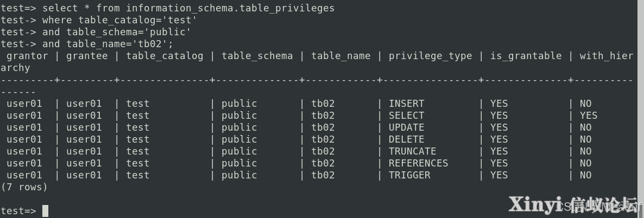Click the terminal cursor after the final test=> prompt

pyautogui.click(x=45, y=211)
